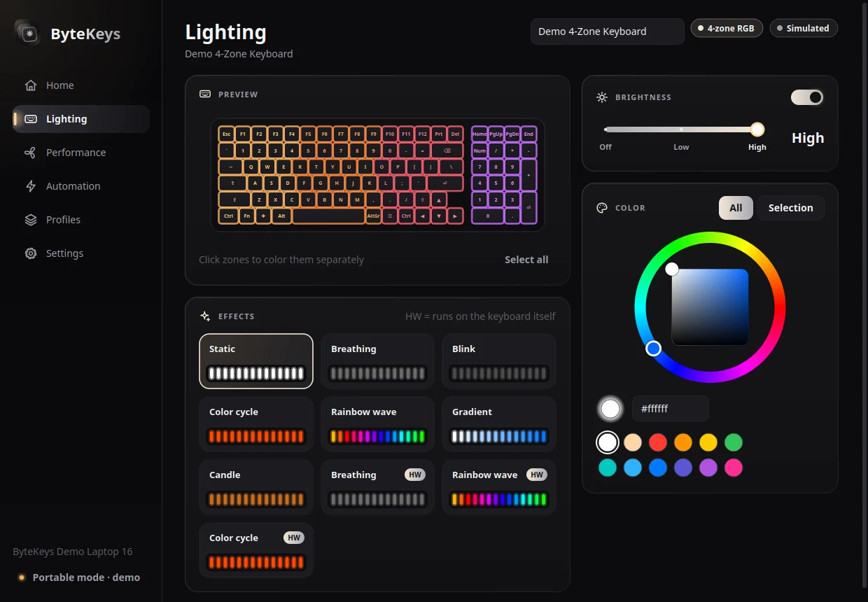Click the #ffffff hex color input field

[671, 409]
